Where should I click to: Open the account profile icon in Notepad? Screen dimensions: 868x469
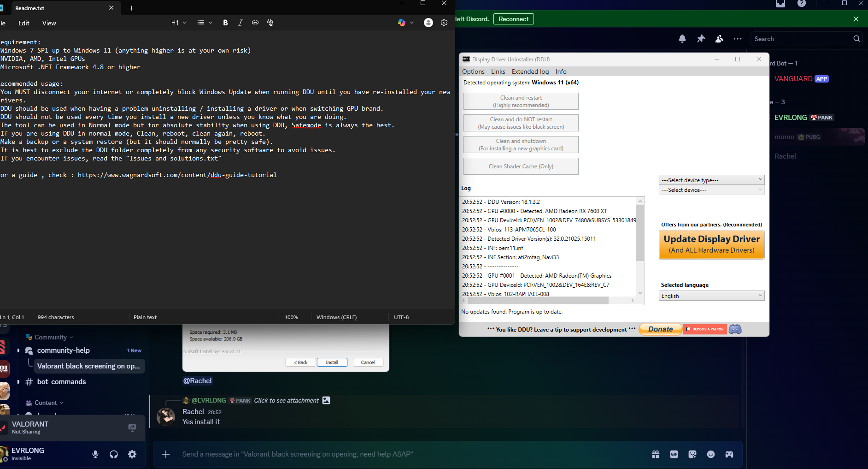point(428,23)
